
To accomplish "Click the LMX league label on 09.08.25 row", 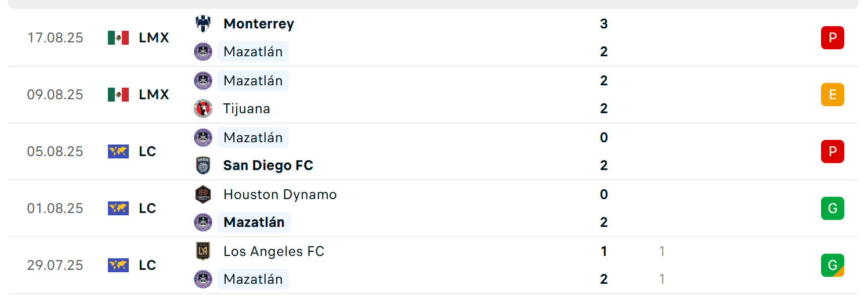I will pyautogui.click(x=154, y=95).
